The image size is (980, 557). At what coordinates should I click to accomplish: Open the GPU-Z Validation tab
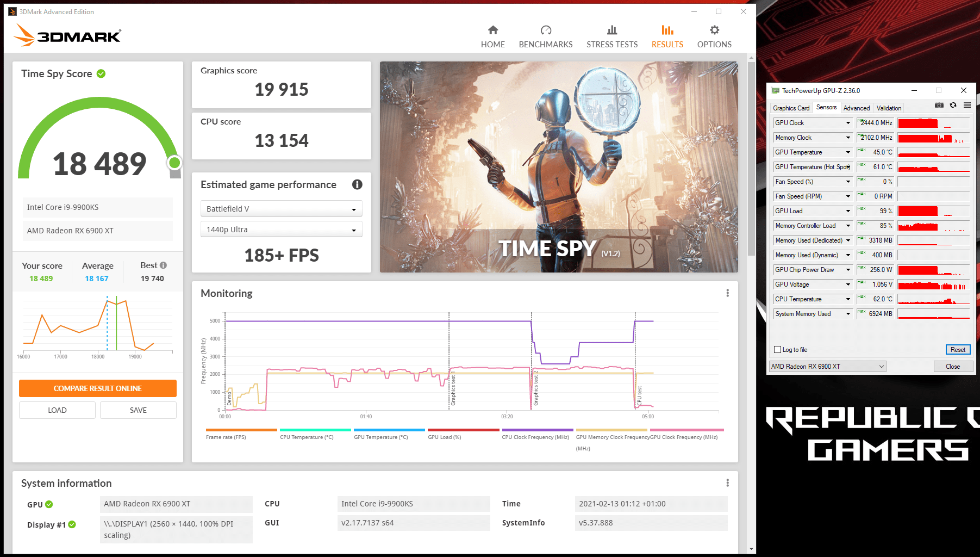click(x=889, y=108)
